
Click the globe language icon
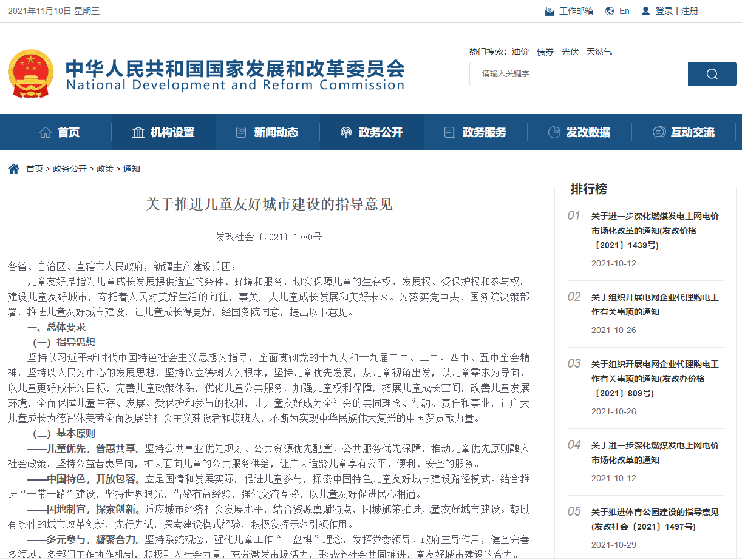pyautogui.click(x=610, y=11)
